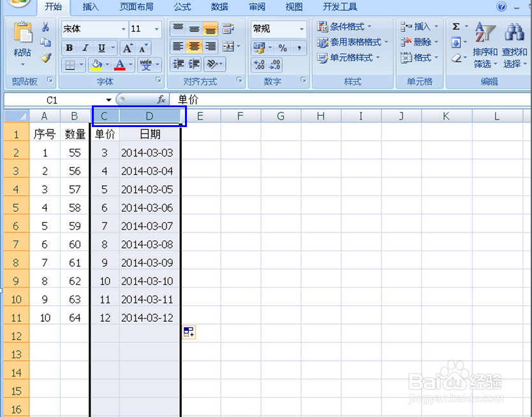The height and width of the screenshot is (417, 532).
Task: Click into the formula bar showing 单价
Action: pyautogui.click(x=350, y=100)
